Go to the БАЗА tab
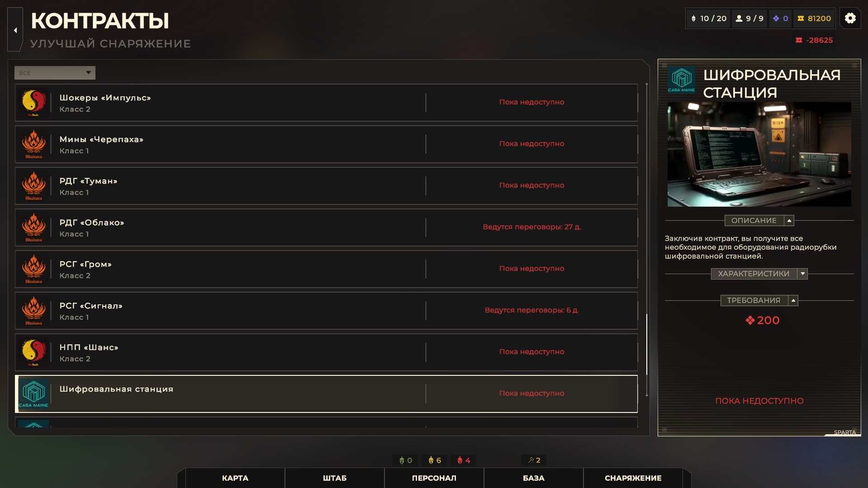The image size is (868, 488). (x=534, y=478)
